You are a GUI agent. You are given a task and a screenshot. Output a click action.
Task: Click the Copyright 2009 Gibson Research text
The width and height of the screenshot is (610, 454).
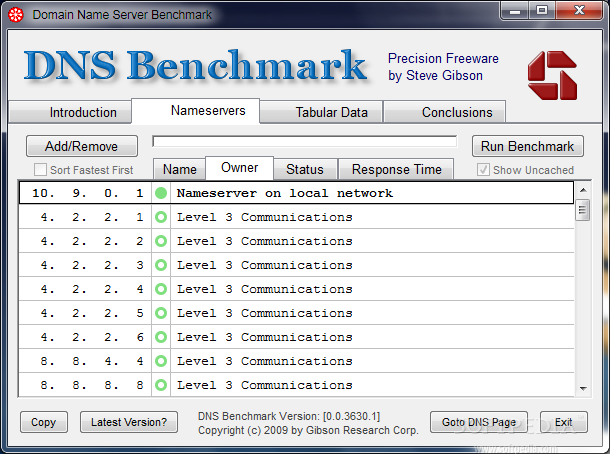[308, 430]
